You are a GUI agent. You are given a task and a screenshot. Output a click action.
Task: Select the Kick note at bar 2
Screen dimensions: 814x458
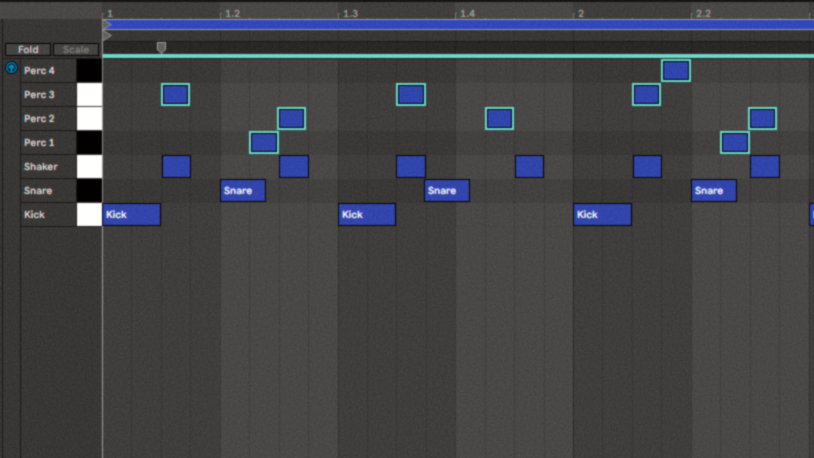coord(602,214)
